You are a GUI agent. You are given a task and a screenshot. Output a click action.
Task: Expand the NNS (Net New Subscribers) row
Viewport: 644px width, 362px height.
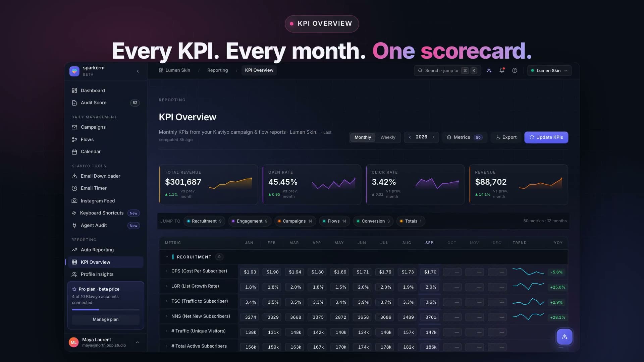click(167, 316)
